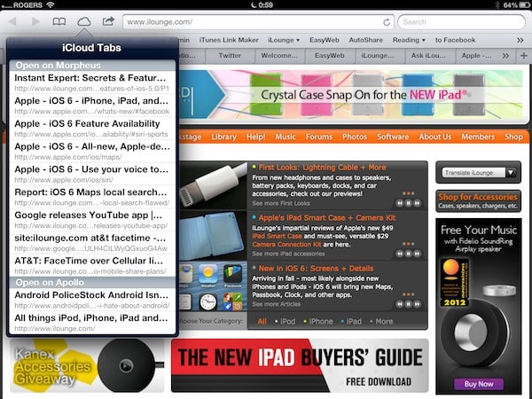Screen dimensions: 532x399
Task: Open the Photos menu item
Action: click(x=355, y=137)
